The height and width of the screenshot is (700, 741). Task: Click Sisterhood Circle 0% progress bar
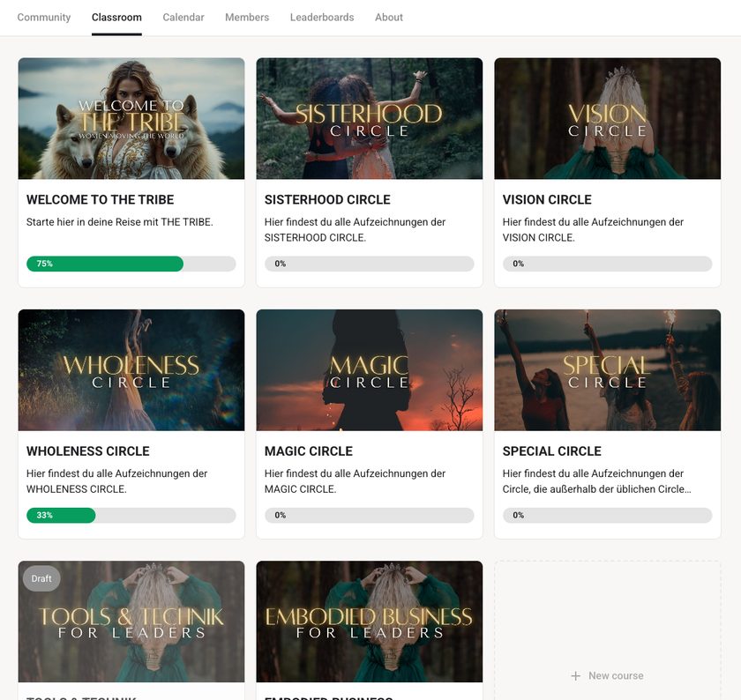(370, 264)
